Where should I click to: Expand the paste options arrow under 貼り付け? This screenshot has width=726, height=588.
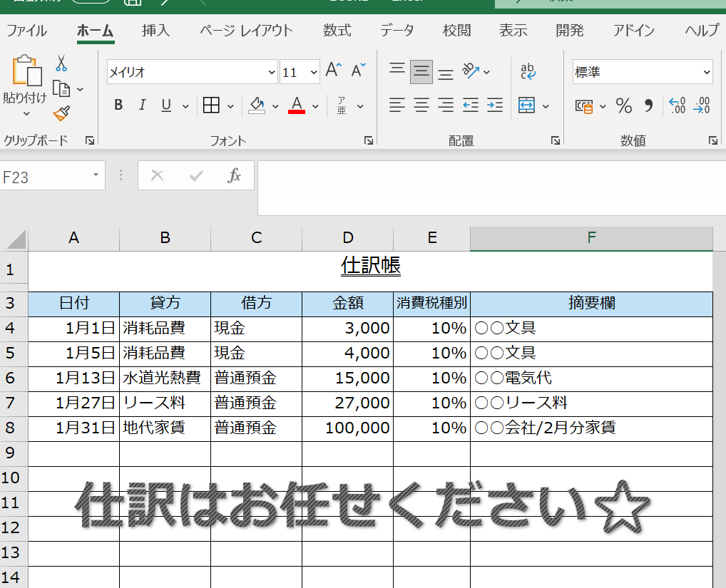click(x=26, y=114)
